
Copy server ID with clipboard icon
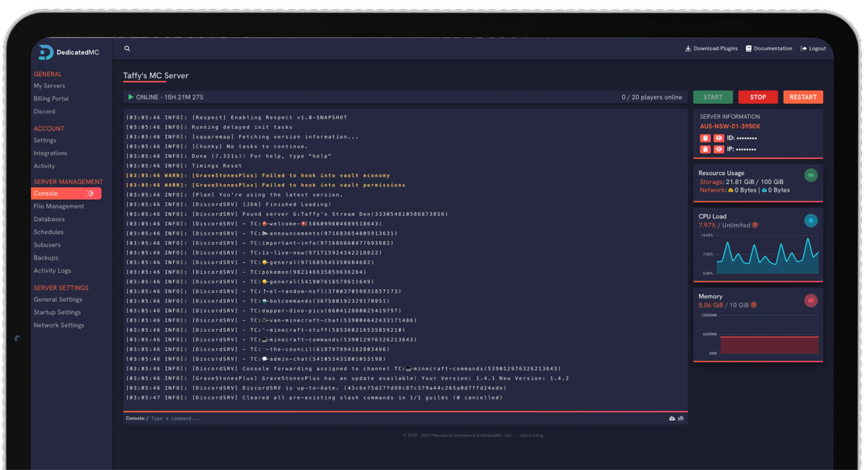705,138
